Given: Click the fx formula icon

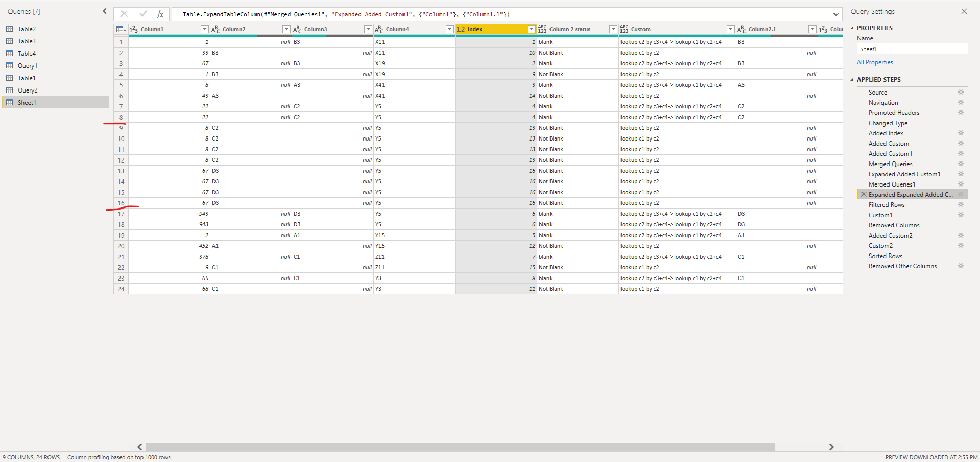Looking at the screenshot, I should (160, 14).
